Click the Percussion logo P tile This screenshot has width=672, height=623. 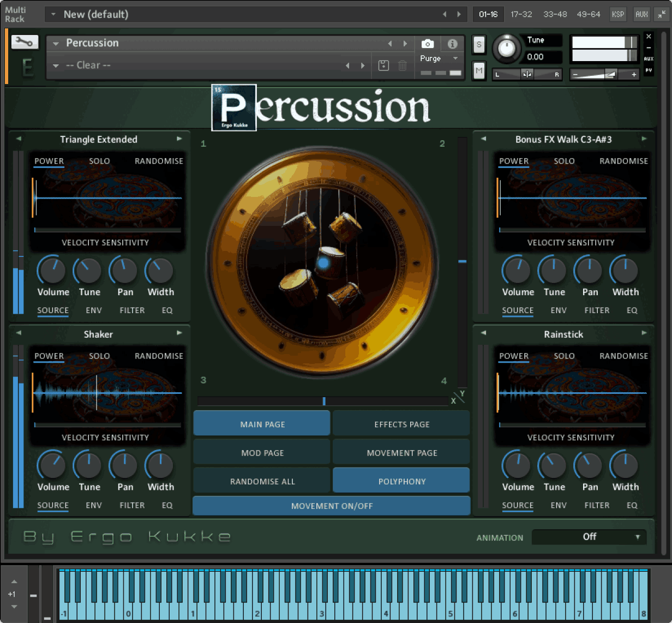[x=234, y=107]
